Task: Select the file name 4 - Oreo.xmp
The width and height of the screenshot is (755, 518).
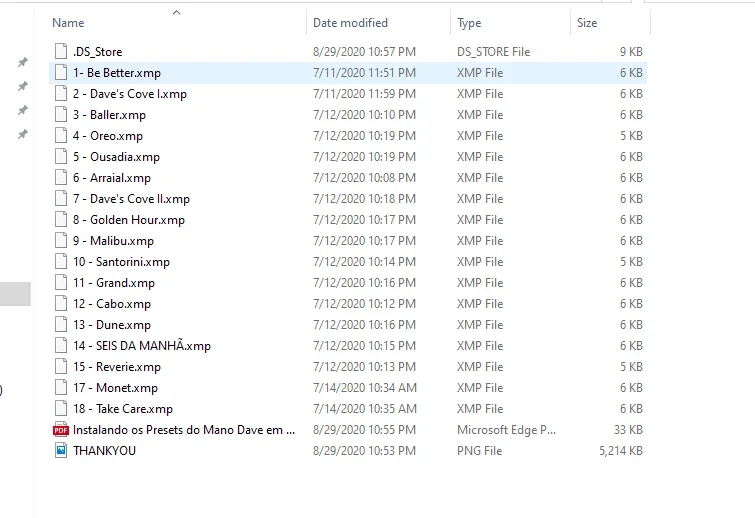Action: tap(107, 136)
